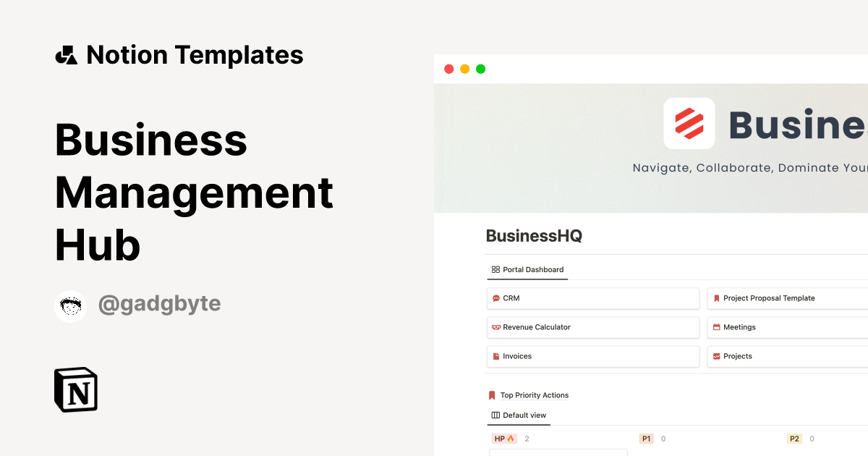Click the Notion Templates logo icon

[67, 54]
